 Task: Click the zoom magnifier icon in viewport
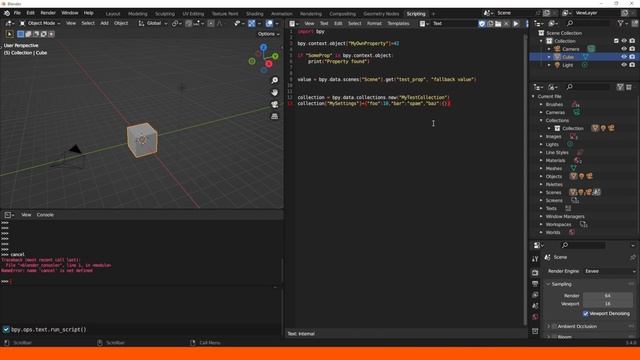[275, 80]
